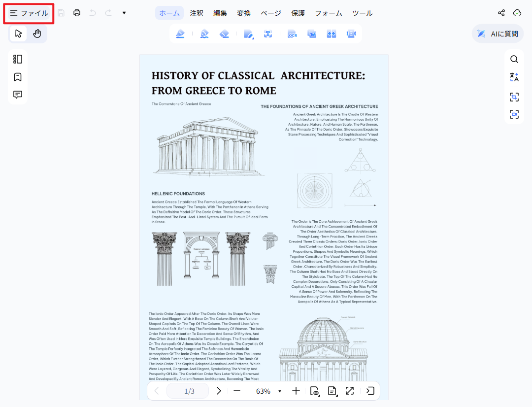Switch to the ツール tab
This screenshot has width=532, height=407.
tap(363, 13)
